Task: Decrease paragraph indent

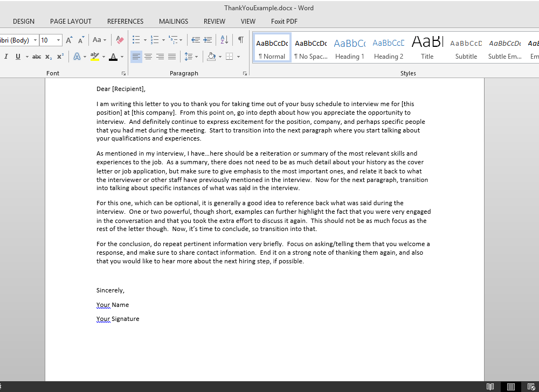Action: tap(196, 40)
